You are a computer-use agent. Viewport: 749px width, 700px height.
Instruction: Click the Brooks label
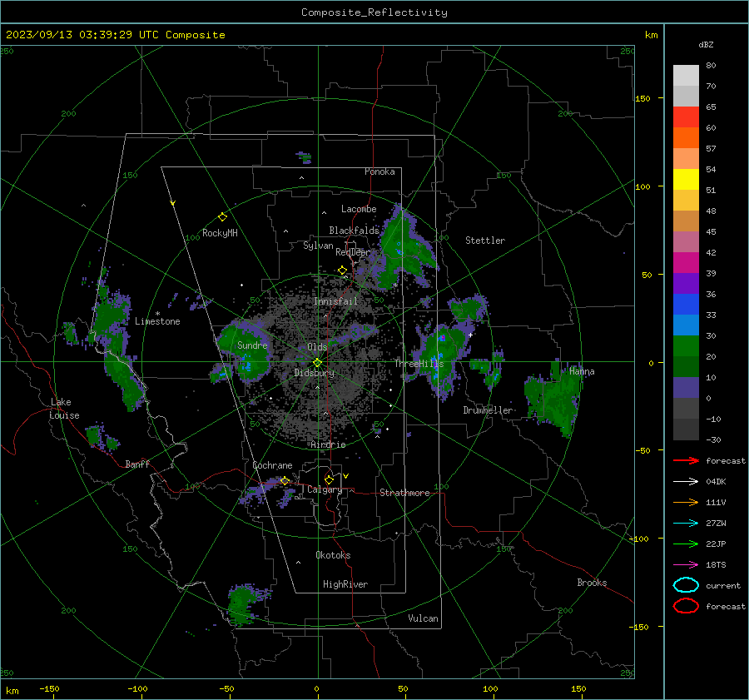coord(592,583)
